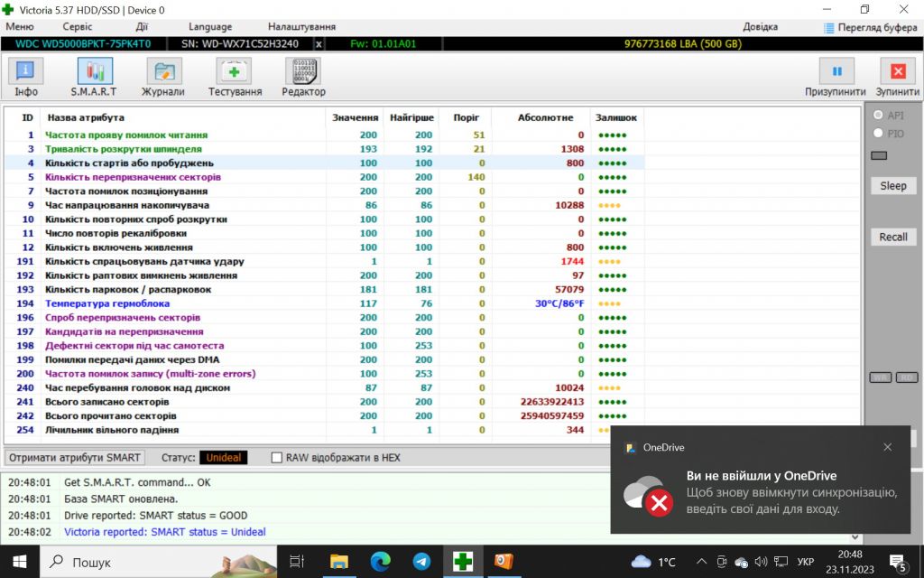This screenshot has width=924, height=578.
Task: Open the Інфо drive information panel
Action: click(25, 78)
